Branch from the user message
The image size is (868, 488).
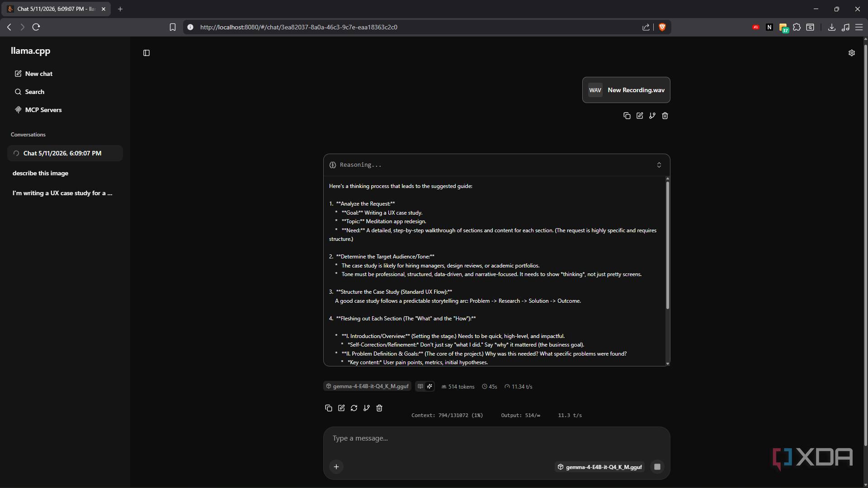click(652, 116)
